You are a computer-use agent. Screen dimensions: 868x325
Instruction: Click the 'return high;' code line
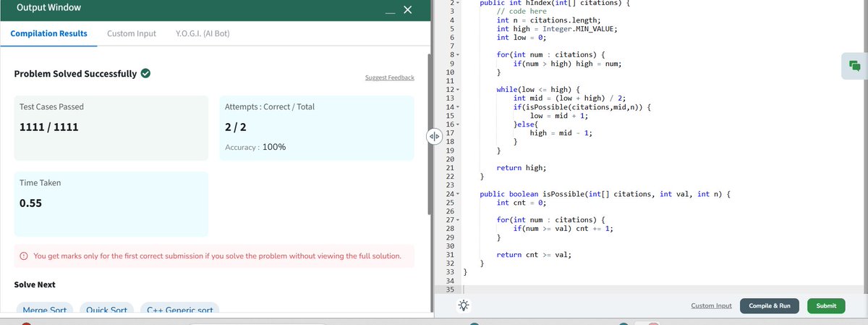522,167
